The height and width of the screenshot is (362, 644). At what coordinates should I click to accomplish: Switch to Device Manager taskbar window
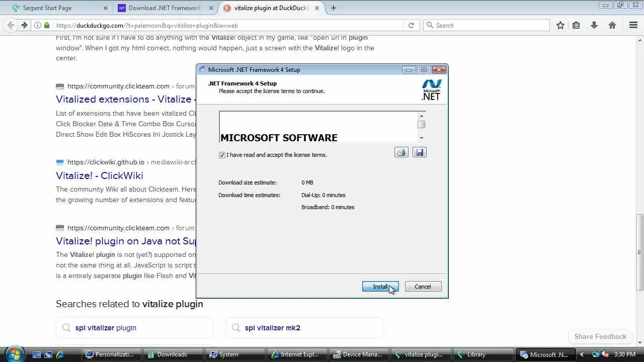pos(359,354)
